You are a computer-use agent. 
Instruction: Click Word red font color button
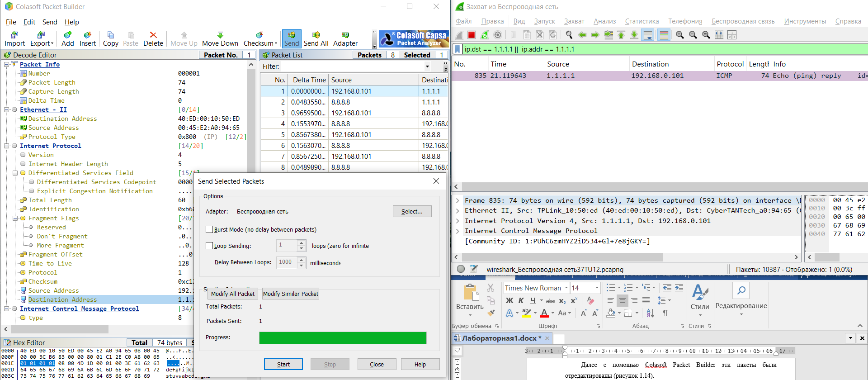544,313
